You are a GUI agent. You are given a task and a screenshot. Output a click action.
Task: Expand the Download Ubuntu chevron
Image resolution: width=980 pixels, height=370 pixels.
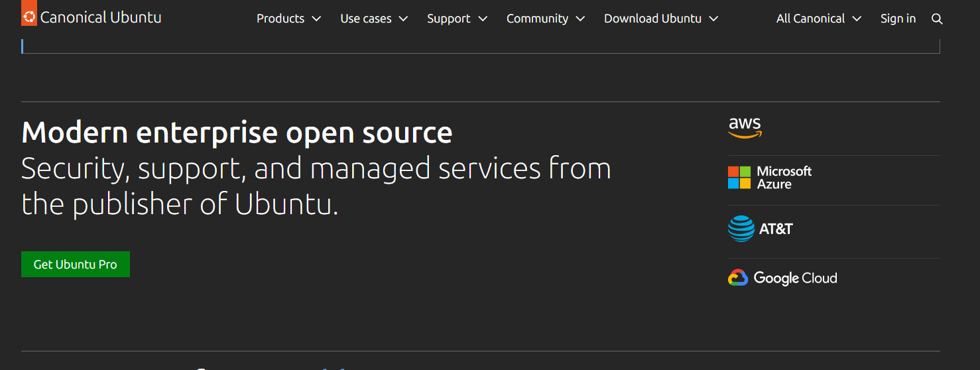coord(713,19)
